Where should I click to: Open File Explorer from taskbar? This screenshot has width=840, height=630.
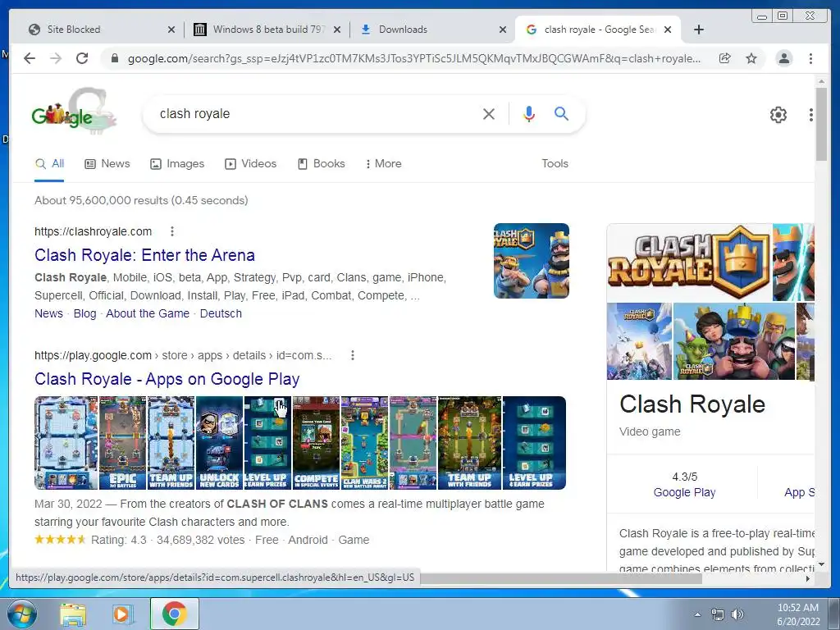[x=73, y=614]
